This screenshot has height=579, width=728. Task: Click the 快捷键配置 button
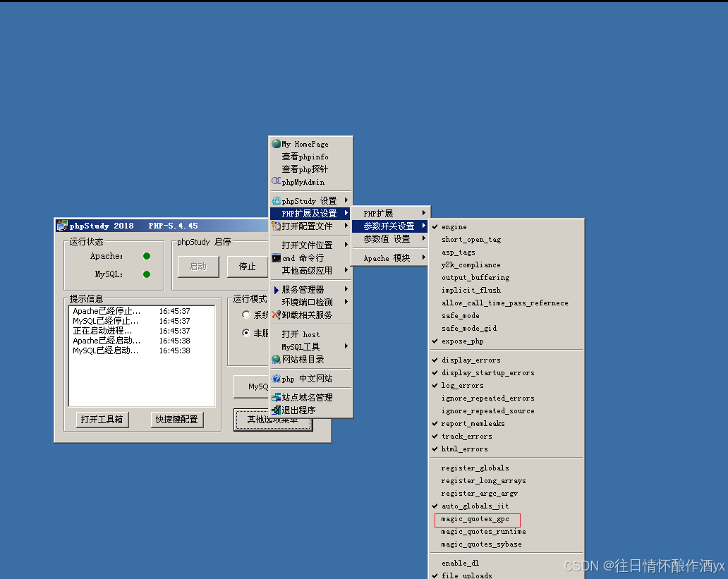pyautogui.click(x=177, y=420)
